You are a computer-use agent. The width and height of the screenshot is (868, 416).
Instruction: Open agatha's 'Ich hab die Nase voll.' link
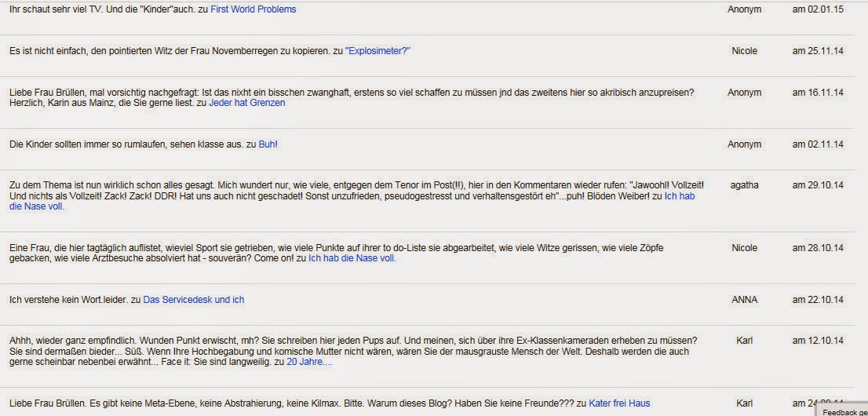click(679, 196)
